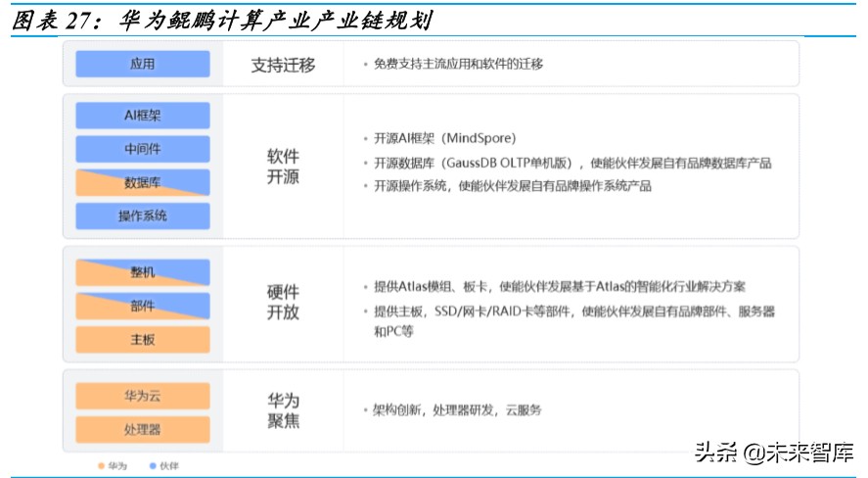Click the blue 伙伴 legend dot

[153, 466]
